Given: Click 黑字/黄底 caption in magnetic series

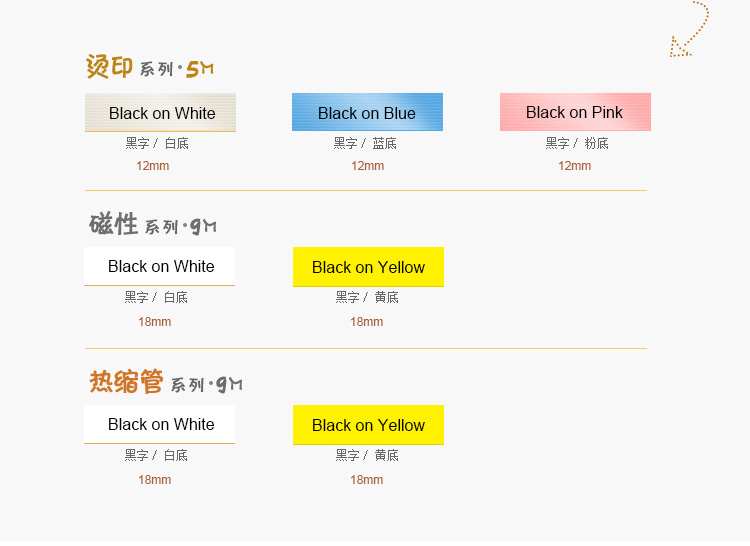Looking at the screenshot, I should pos(367,297).
